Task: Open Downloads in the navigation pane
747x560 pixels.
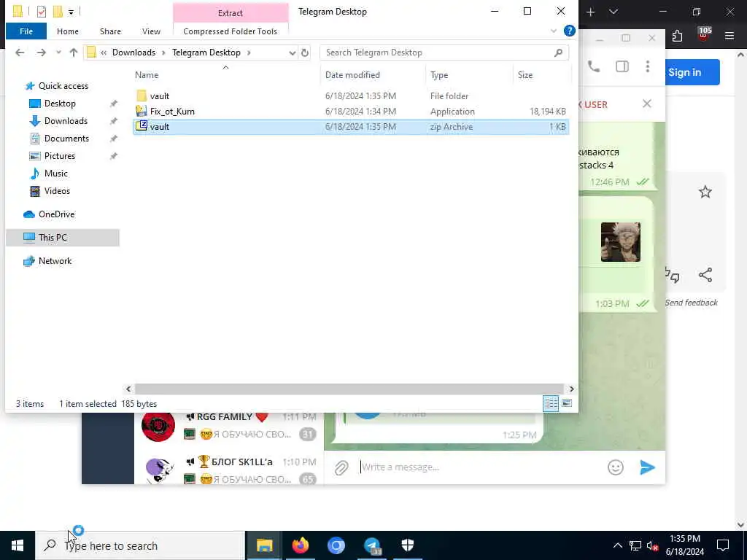Action: click(66, 121)
